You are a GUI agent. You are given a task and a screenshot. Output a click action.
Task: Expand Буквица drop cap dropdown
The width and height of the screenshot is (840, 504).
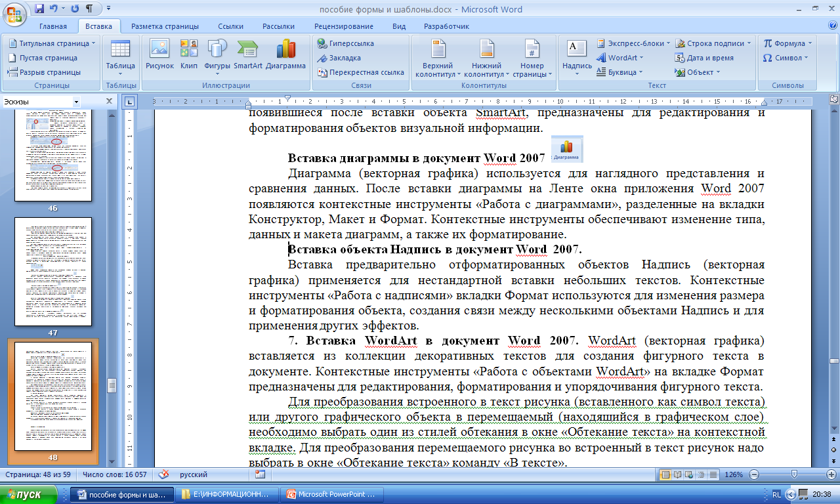[x=641, y=72]
